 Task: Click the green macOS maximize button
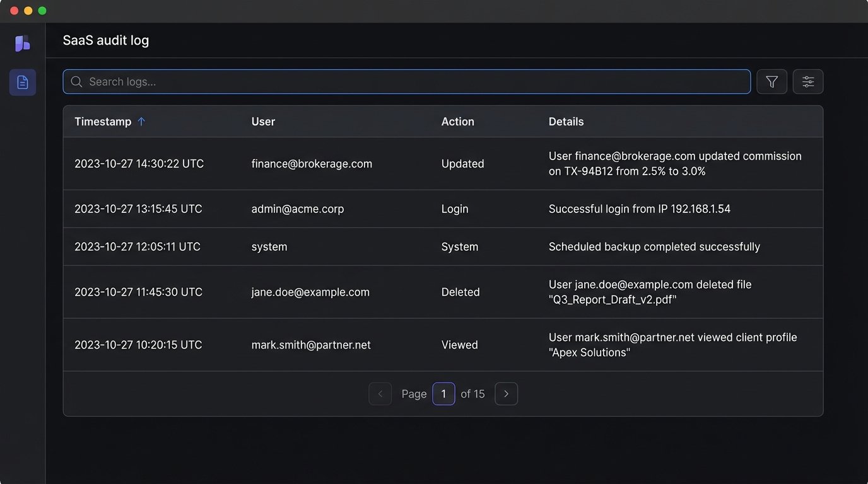click(x=42, y=11)
